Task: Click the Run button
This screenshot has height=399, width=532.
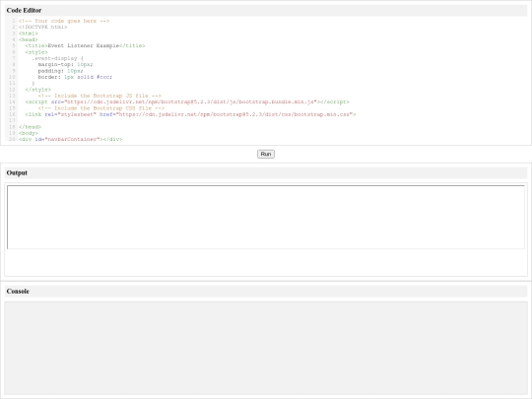Action: (266, 154)
